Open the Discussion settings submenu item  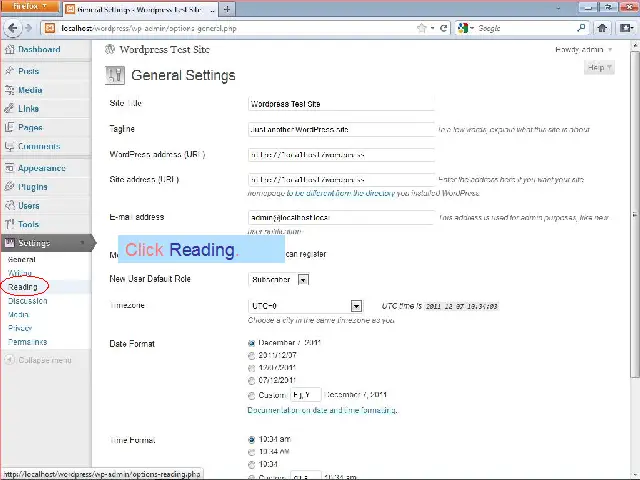coord(28,301)
